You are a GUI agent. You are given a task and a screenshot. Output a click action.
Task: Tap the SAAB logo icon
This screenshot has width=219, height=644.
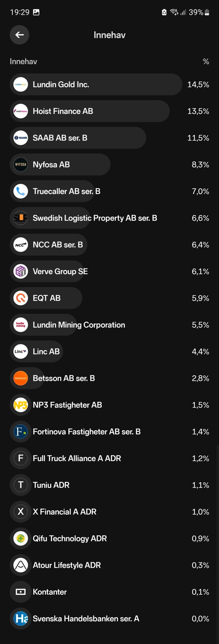[x=21, y=138]
